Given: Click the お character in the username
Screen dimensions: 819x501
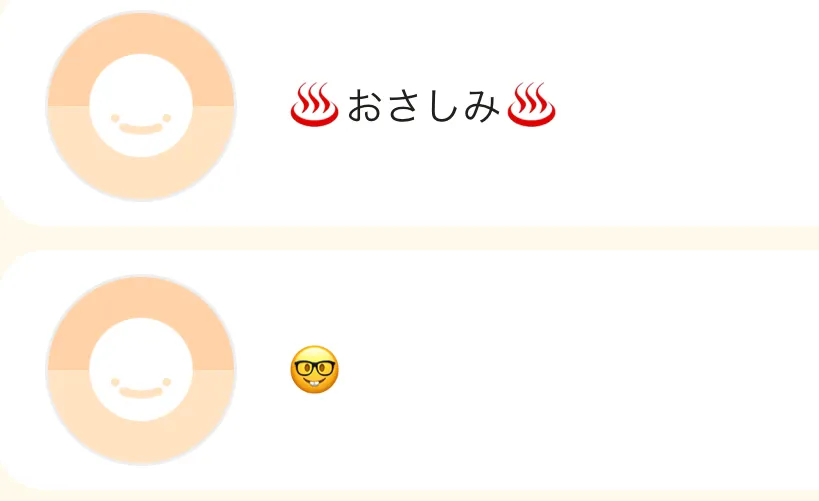Looking at the screenshot, I should click(x=364, y=106).
